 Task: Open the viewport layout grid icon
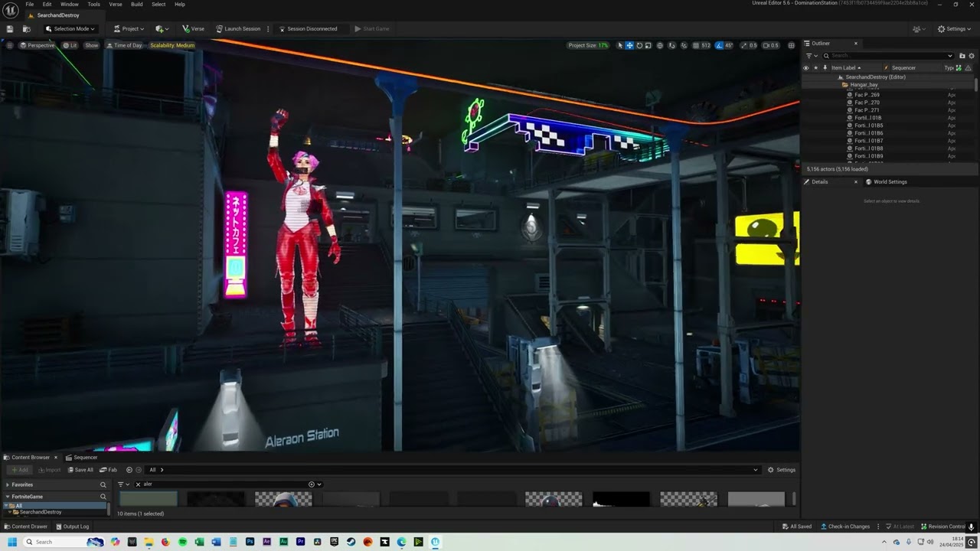(x=792, y=45)
